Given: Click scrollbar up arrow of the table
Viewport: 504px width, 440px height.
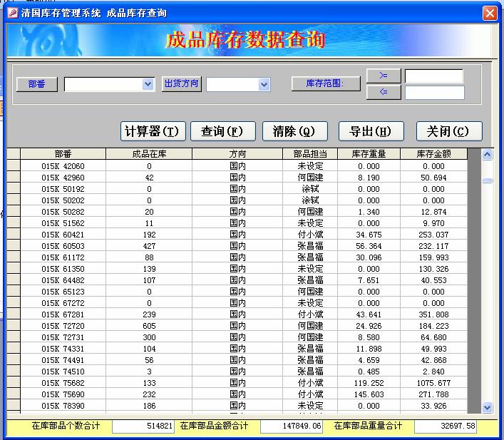Looking at the screenshot, I should 488,154.
